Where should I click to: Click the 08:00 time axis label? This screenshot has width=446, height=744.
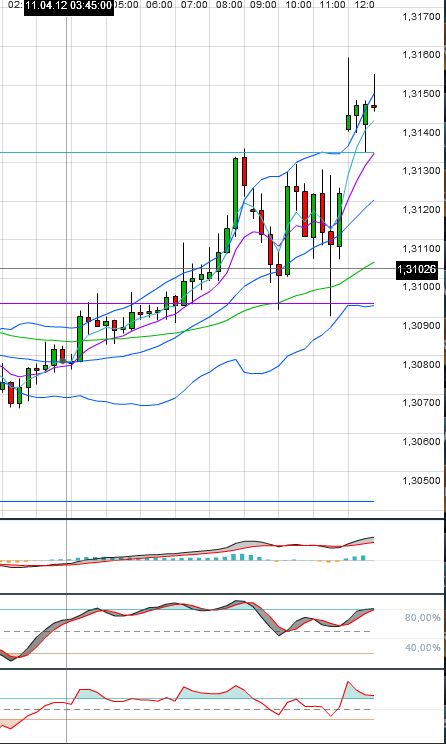(x=229, y=5)
